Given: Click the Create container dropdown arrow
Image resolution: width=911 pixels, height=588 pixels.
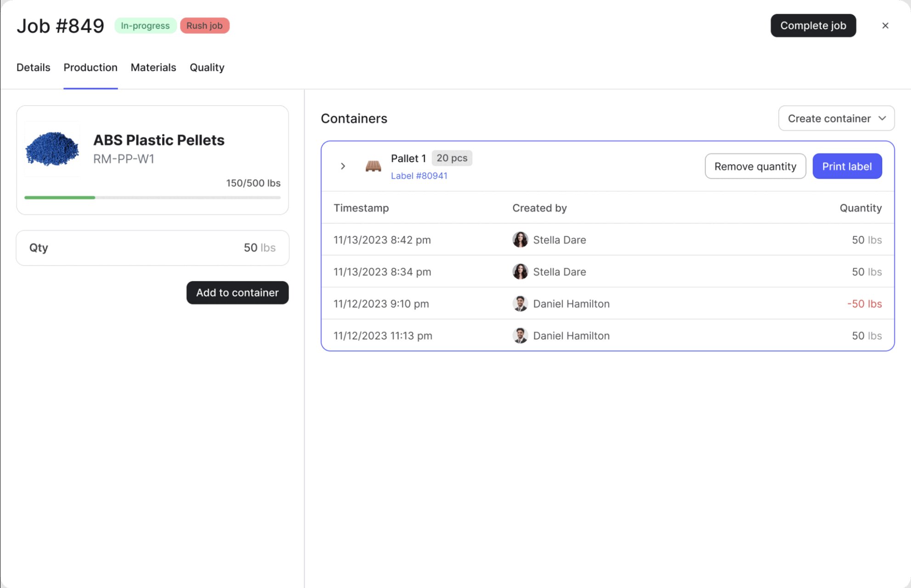Looking at the screenshot, I should click(882, 119).
